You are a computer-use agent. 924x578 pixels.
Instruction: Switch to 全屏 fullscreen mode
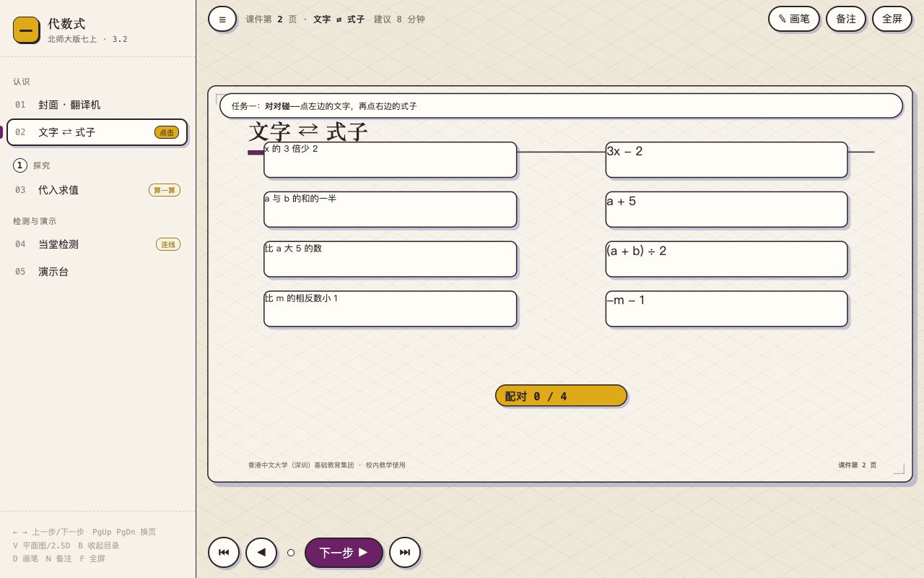point(892,19)
